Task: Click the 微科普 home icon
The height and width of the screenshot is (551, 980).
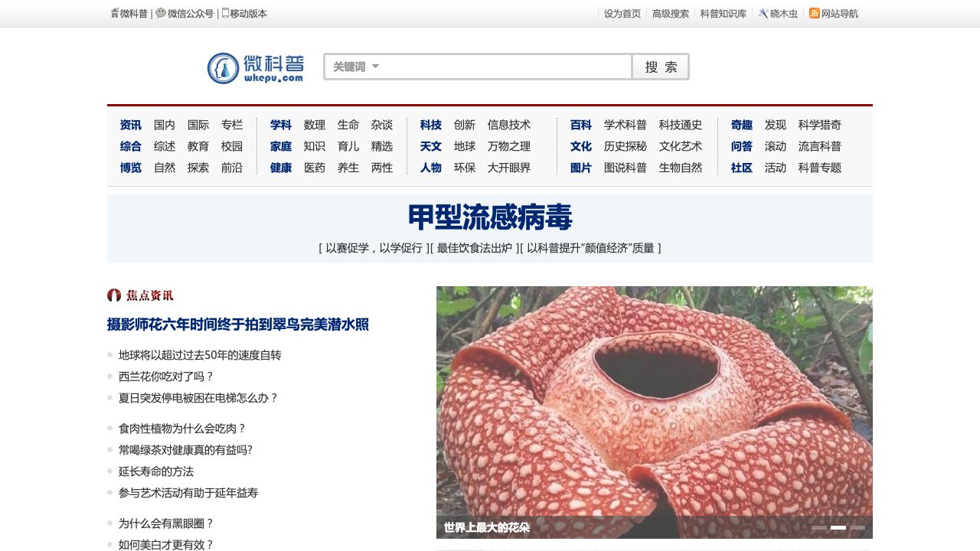Action: [x=113, y=13]
